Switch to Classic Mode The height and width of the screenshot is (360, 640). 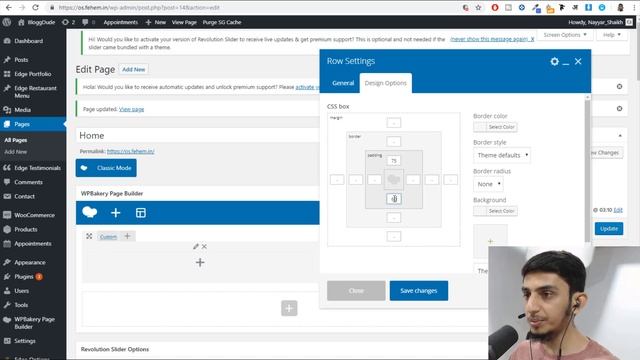point(106,168)
